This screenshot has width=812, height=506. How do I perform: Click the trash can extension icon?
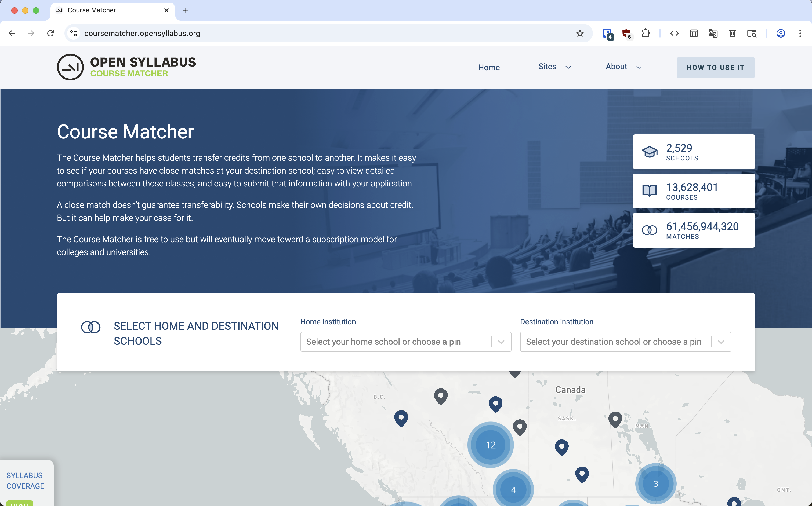pos(732,33)
